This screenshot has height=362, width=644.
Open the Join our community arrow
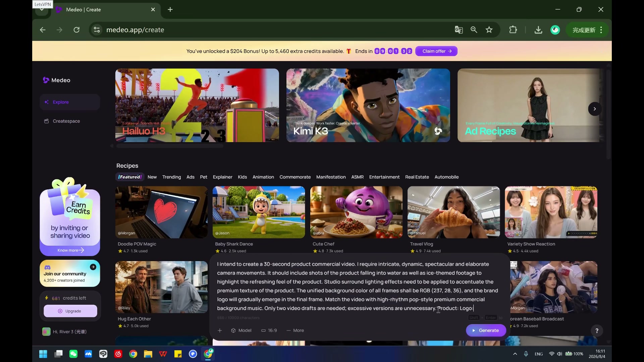coord(93,267)
